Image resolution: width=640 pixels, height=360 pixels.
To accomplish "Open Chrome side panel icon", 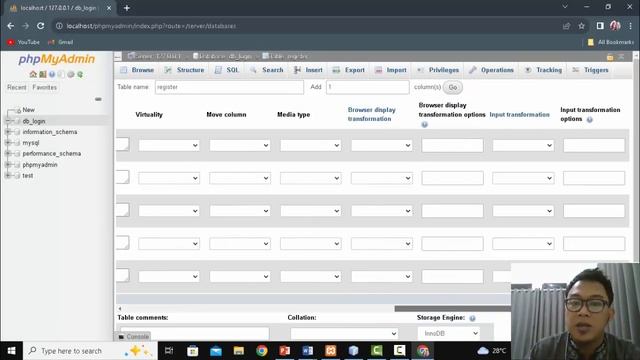I will (x=600, y=26).
